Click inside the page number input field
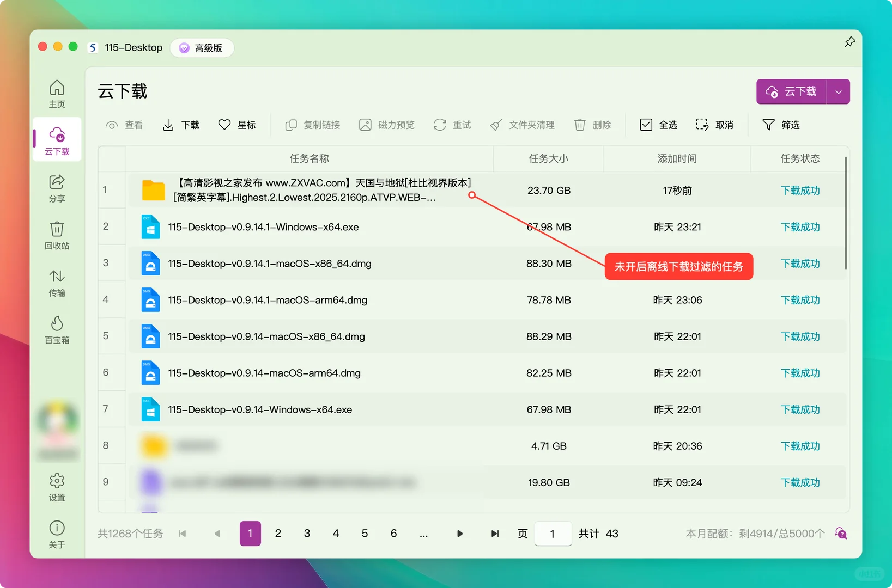 coord(553,534)
